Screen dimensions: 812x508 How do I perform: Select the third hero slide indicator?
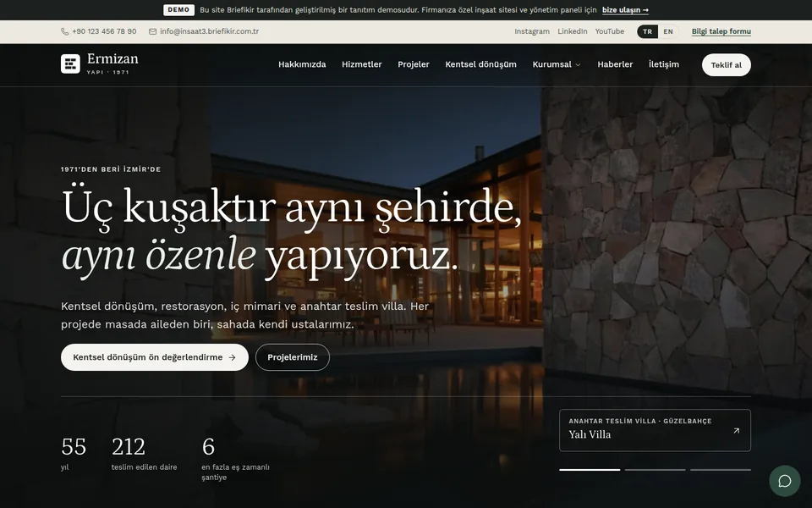(x=721, y=470)
